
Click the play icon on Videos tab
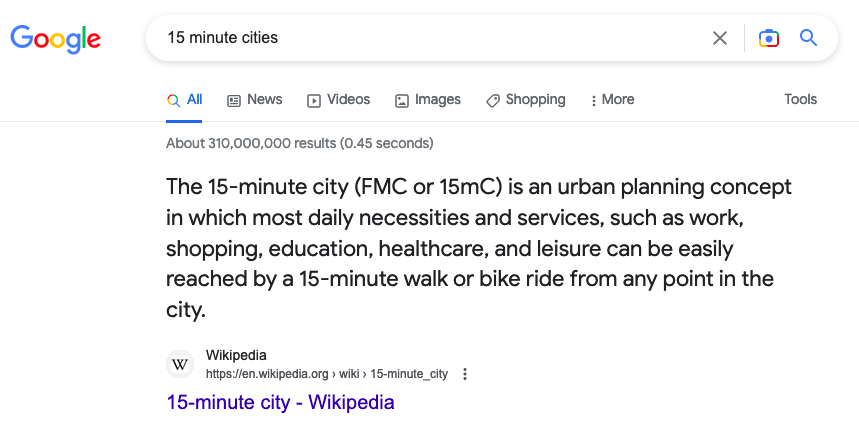314,100
